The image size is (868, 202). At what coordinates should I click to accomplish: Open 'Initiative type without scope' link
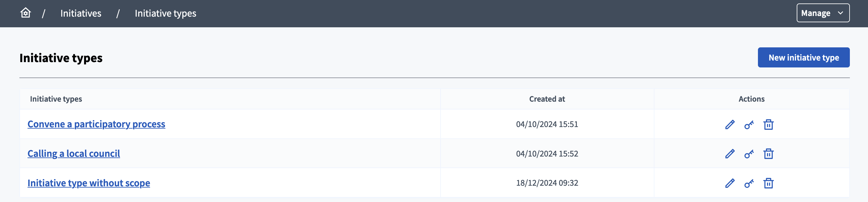tap(88, 183)
